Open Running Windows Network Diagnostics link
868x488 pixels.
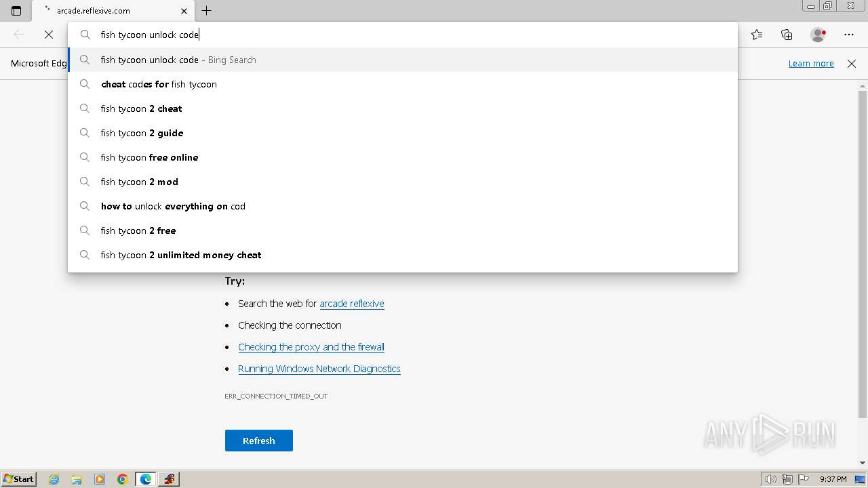[x=319, y=369]
